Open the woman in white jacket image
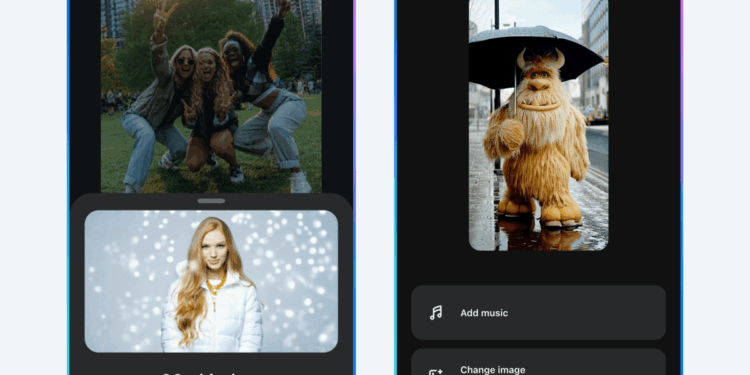The width and height of the screenshot is (750, 375). coord(211,281)
